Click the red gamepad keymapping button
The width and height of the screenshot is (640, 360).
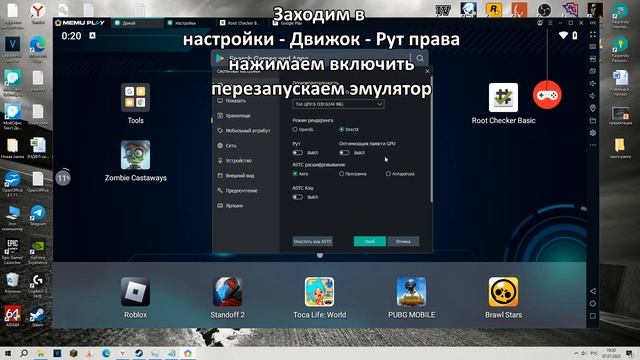coord(547,95)
